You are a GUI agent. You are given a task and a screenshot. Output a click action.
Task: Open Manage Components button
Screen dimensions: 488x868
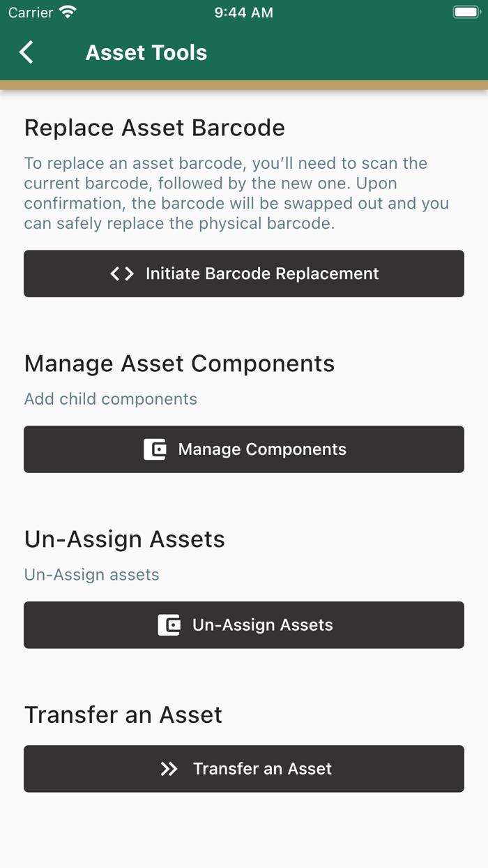(x=244, y=449)
